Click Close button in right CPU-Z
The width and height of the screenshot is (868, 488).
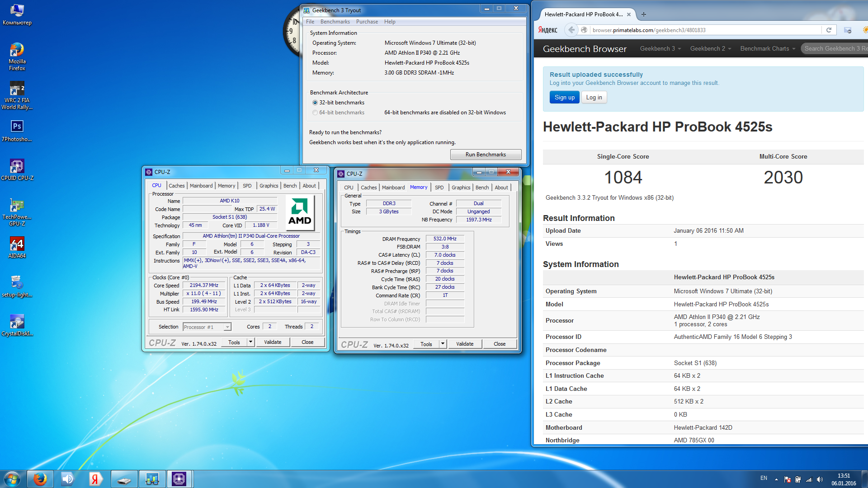tap(500, 344)
